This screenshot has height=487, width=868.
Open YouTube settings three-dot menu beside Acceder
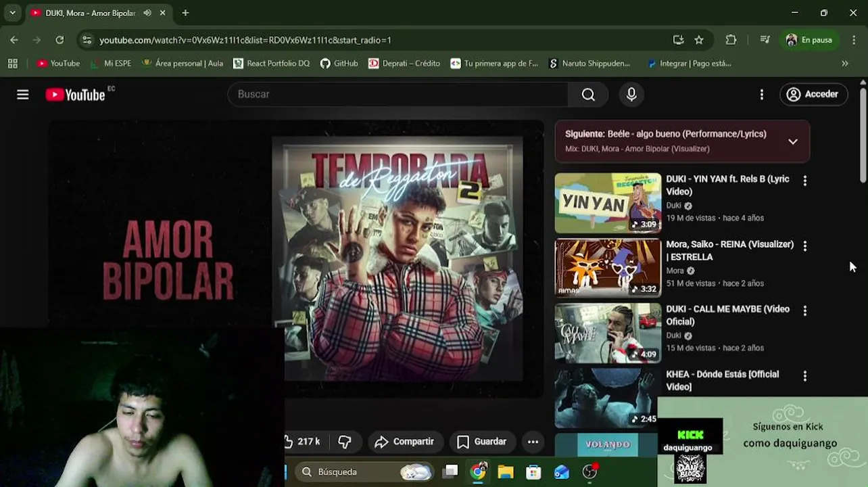762,95
